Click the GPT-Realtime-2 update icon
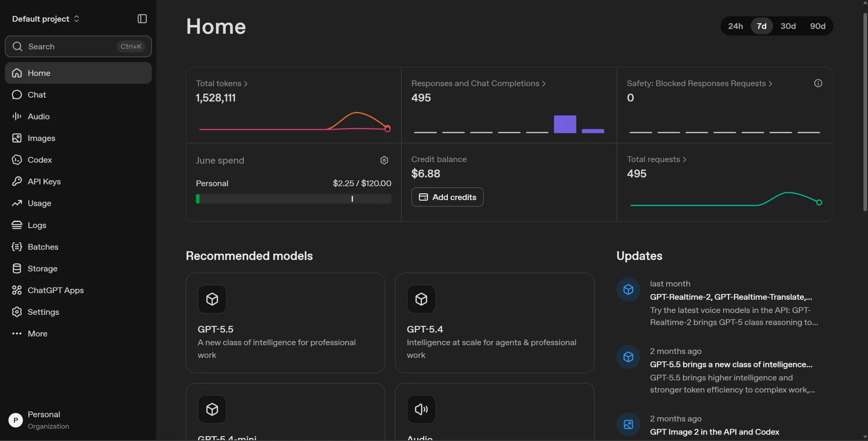 [628, 289]
